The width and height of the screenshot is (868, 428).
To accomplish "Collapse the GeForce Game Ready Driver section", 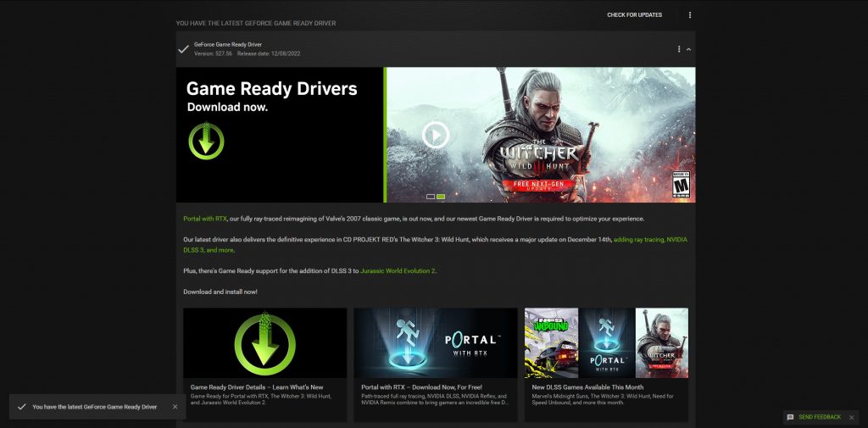I will (x=688, y=49).
